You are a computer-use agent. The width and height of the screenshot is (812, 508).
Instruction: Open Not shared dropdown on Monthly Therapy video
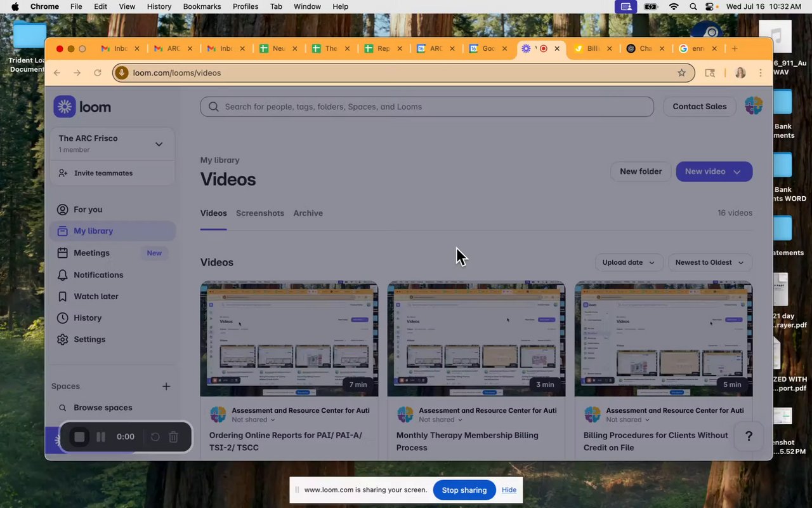click(x=441, y=420)
